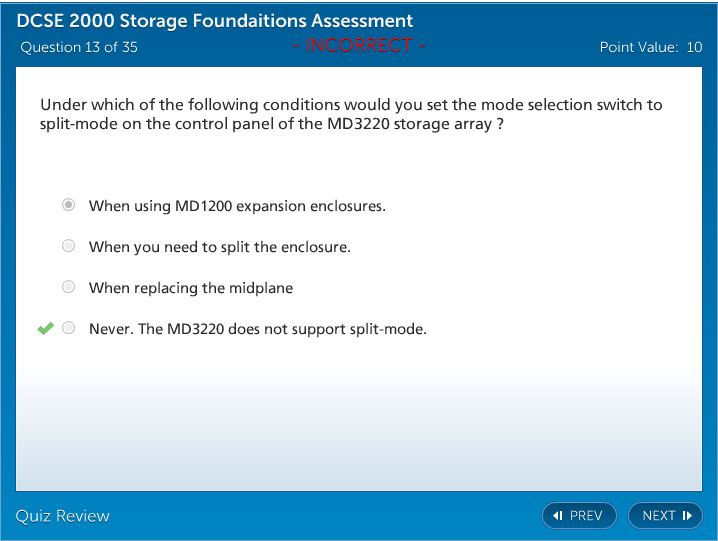
Task: Click answer text 'When replacing the midplane'
Action: click(190, 288)
